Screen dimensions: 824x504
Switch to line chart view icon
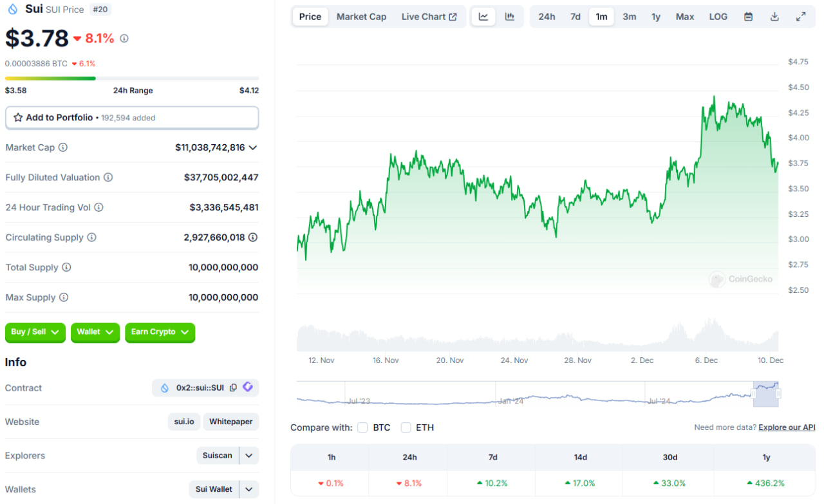[483, 17]
